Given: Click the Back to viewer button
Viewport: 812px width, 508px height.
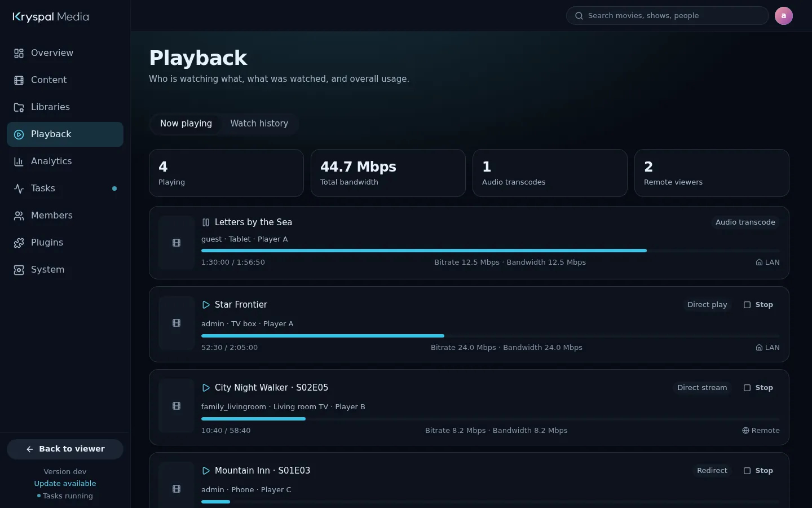Looking at the screenshot, I should [65, 449].
